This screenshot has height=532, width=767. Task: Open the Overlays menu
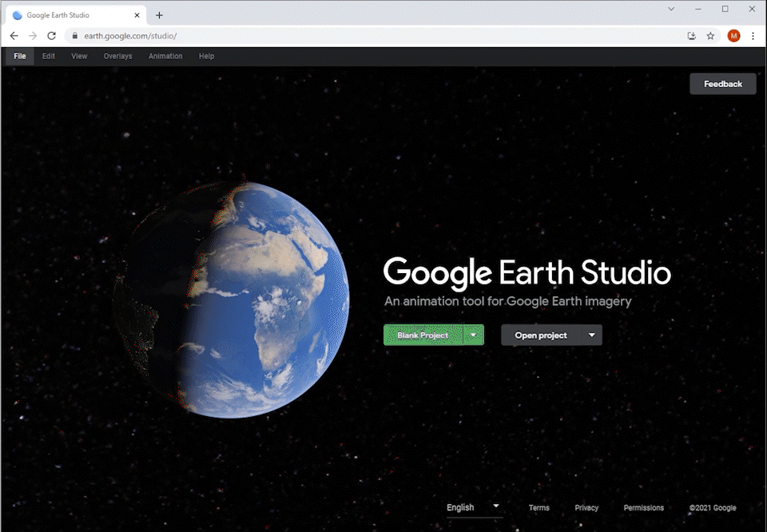pos(118,56)
